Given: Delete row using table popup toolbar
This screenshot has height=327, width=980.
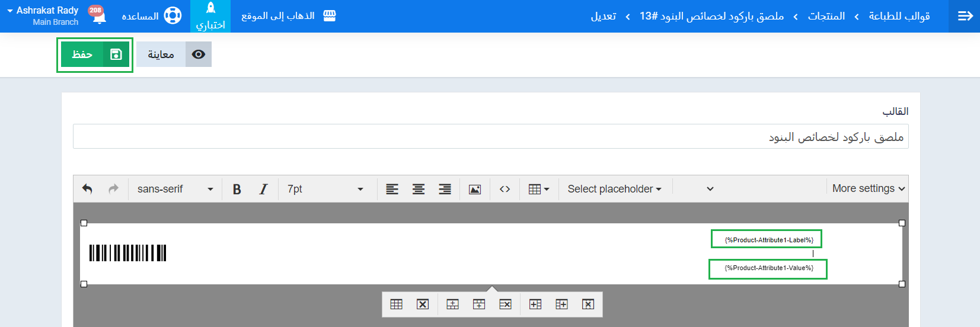Looking at the screenshot, I should (x=505, y=304).
